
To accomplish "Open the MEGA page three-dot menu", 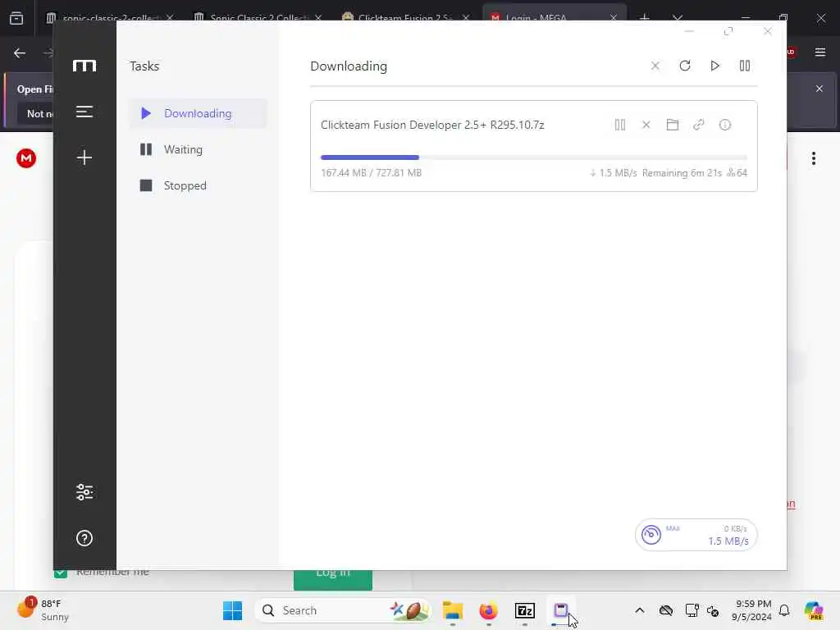I will (813, 158).
